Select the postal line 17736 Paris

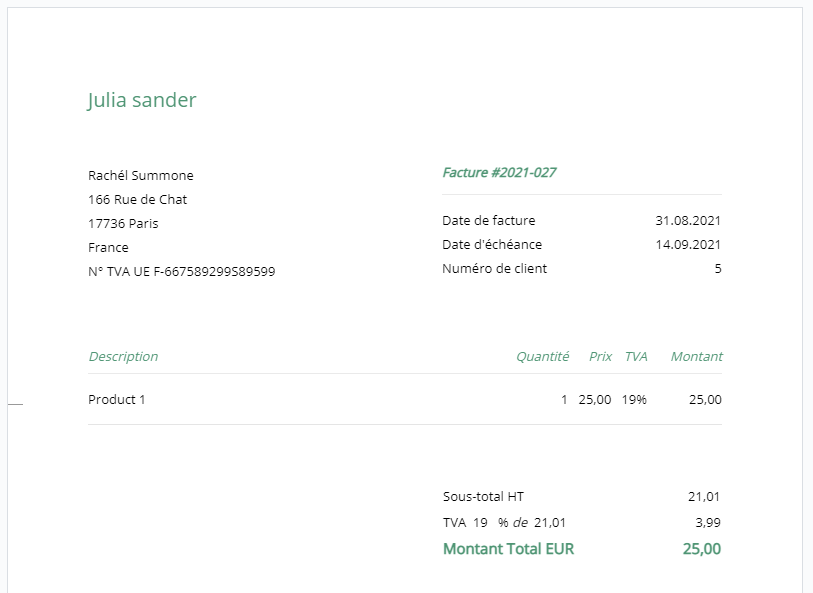point(123,223)
